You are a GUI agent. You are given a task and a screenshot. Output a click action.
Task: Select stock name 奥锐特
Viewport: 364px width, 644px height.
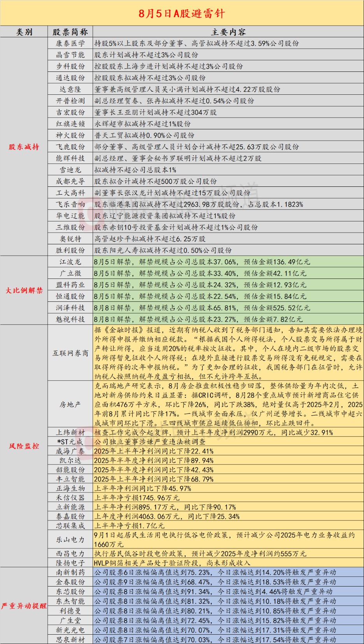(70, 239)
